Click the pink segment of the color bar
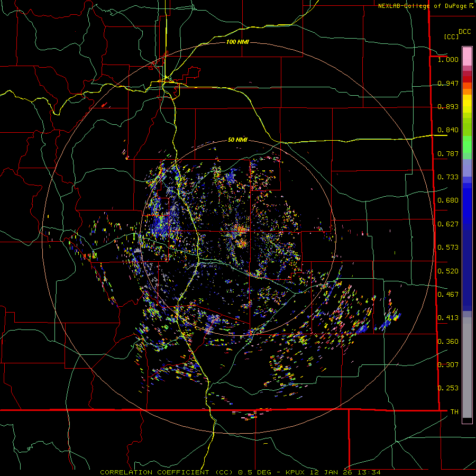476x476 pixels. [467, 57]
